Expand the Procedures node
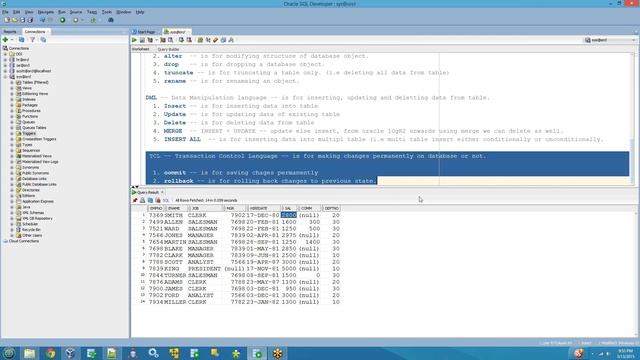This screenshot has width=640, height=360. coord(12,111)
